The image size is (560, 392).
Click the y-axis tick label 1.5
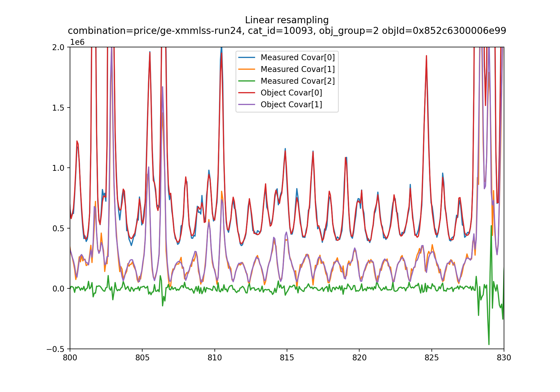point(58,108)
